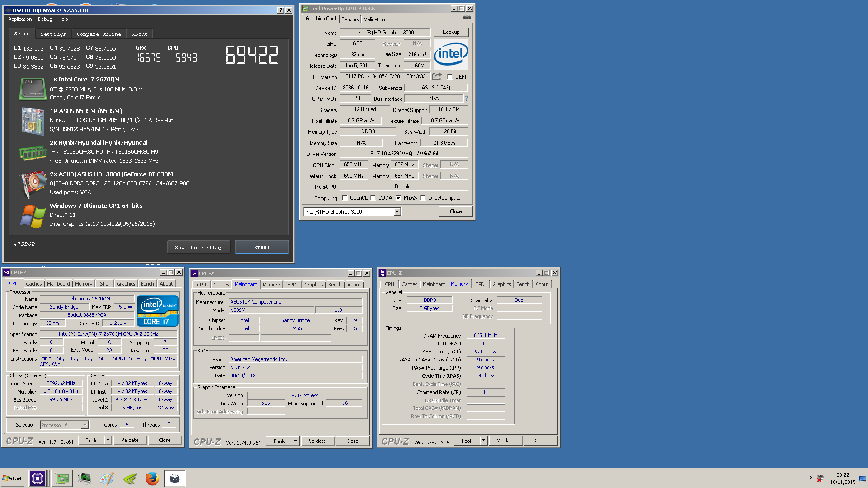Open Tools dropdown arrow in Mainboard window
The height and width of the screenshot is (488, 868).
tap(295, 441)
